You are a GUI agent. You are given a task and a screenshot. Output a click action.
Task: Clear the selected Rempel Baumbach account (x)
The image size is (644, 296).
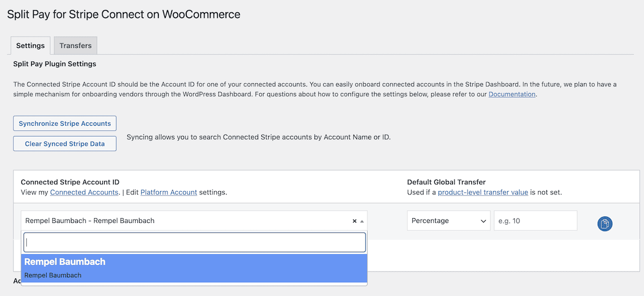pyautogui.click(x=354, y=221)
